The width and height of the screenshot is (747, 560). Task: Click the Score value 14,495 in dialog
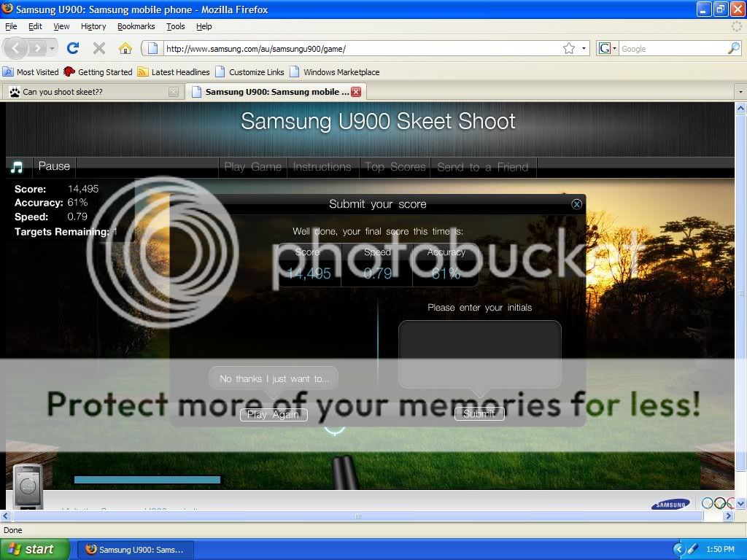309,273
